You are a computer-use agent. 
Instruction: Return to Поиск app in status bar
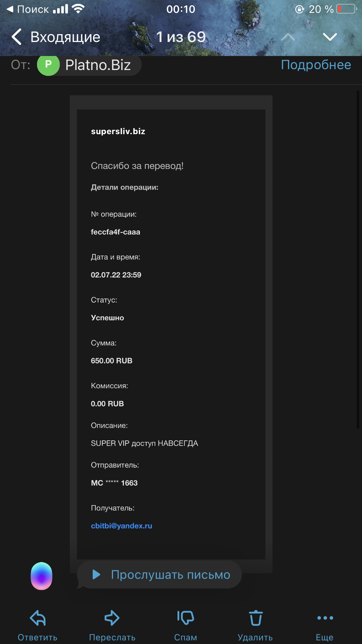(x=27, y=9)
